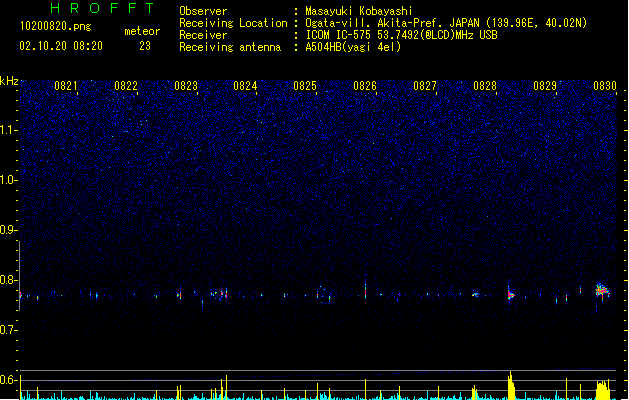Click the 0821 time marker
The image size is (629, 400).
coord(65,86)
